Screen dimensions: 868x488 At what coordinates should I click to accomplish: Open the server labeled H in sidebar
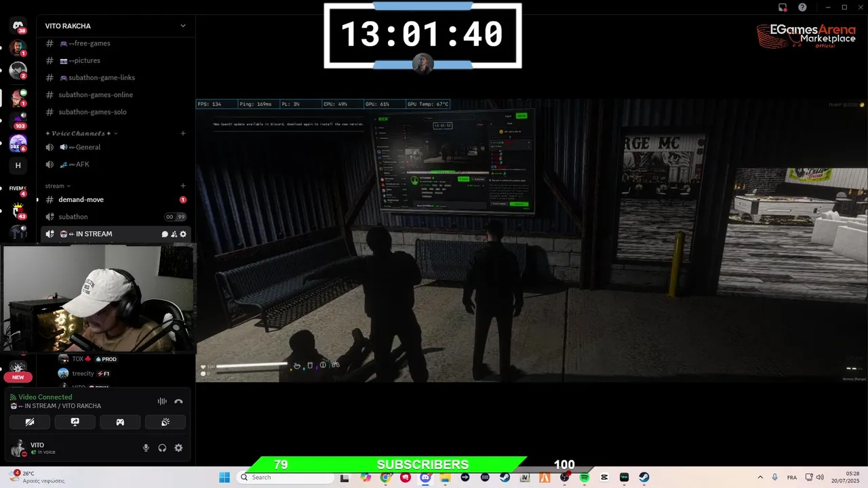(x=18, y=165)
